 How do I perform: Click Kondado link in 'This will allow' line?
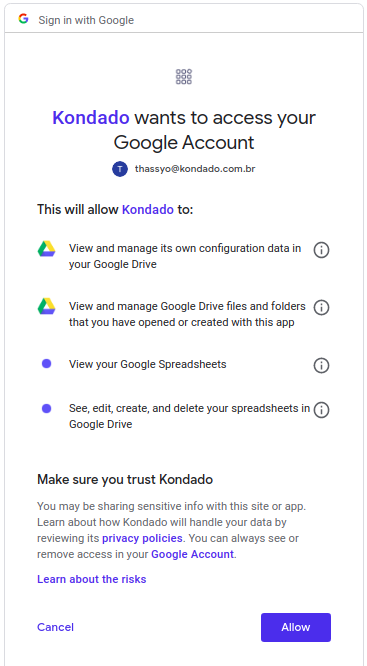(148, 209)
